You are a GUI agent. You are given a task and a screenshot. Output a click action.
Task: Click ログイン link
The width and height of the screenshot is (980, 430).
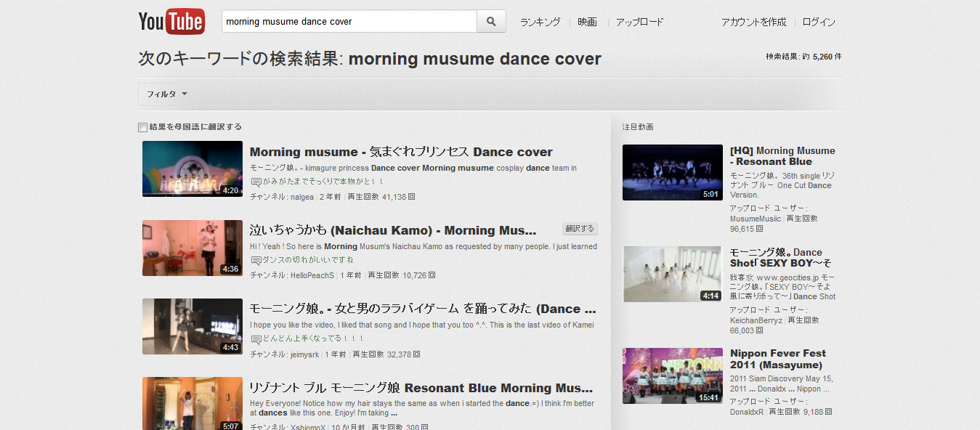point(819,22)
